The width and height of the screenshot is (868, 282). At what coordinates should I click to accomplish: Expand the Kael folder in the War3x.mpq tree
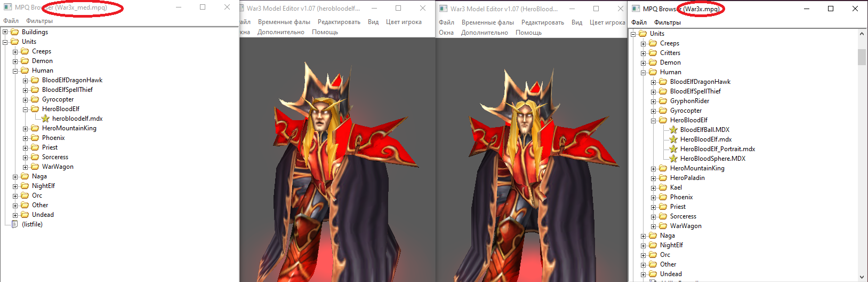[x=654, y=188]
